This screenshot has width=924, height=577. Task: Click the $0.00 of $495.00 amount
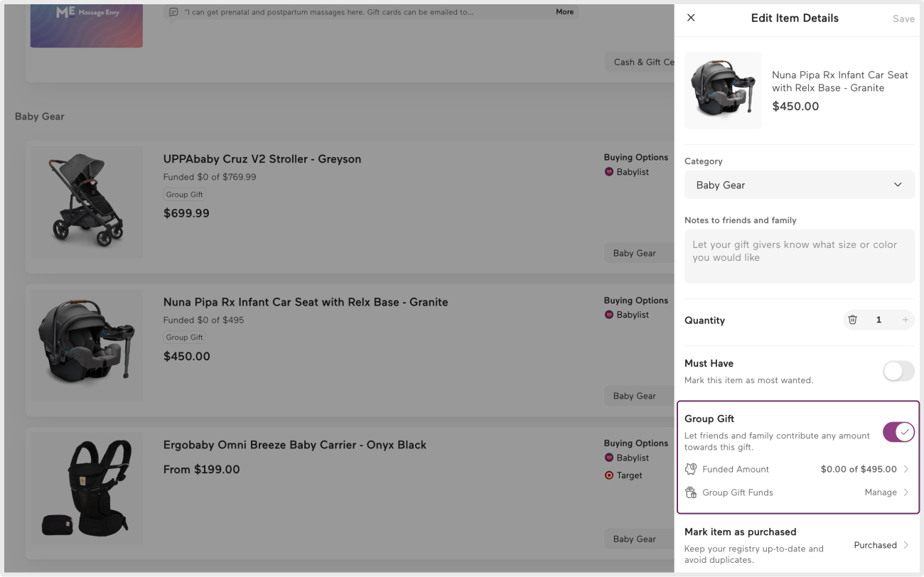859,469
